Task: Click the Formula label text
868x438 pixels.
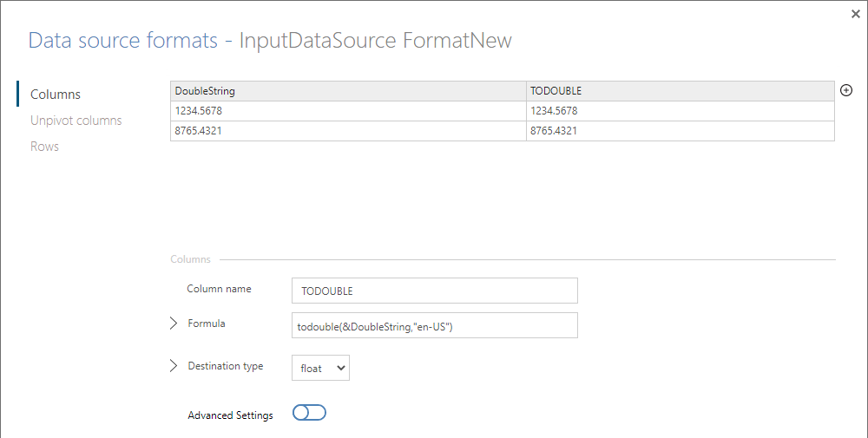Action: click(207, 324)
